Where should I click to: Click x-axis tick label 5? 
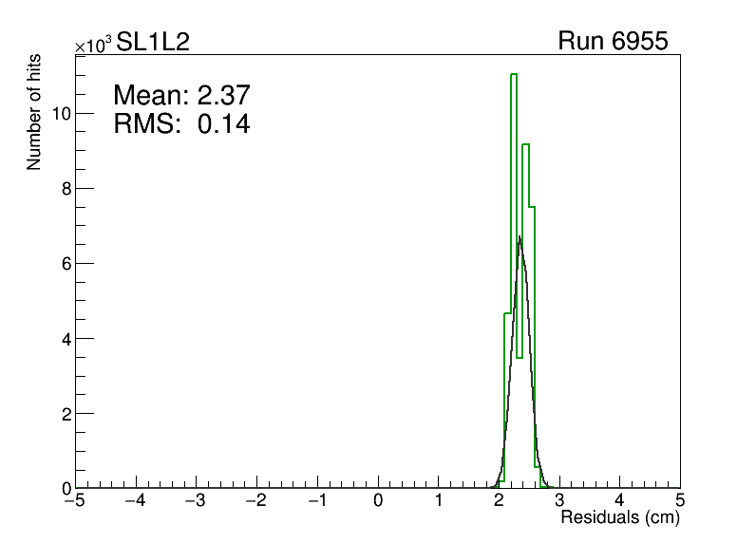pos(680,500)
